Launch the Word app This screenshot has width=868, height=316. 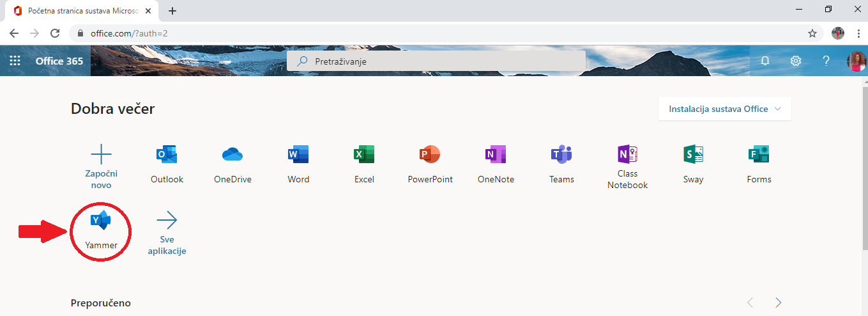[x=298, y=155]
